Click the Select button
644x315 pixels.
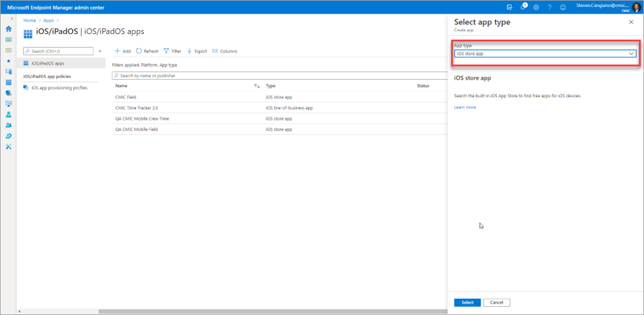[468, 303]
